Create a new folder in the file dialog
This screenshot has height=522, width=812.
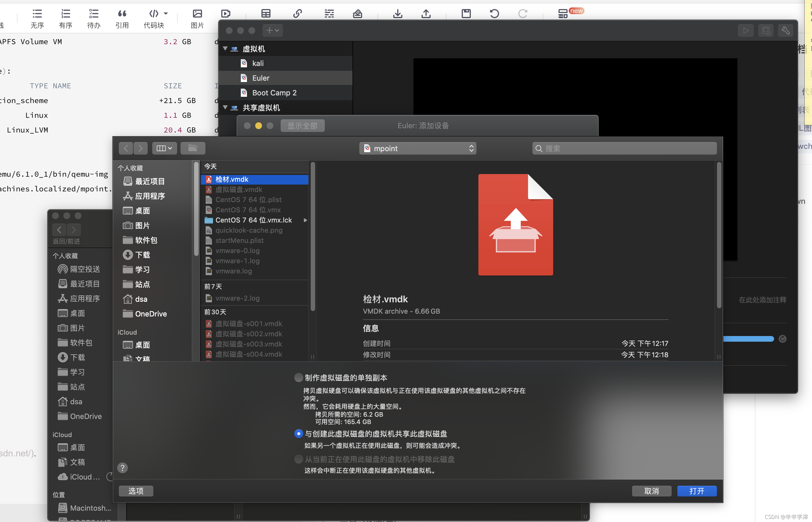pyautogui.click(x=193, y=148)
